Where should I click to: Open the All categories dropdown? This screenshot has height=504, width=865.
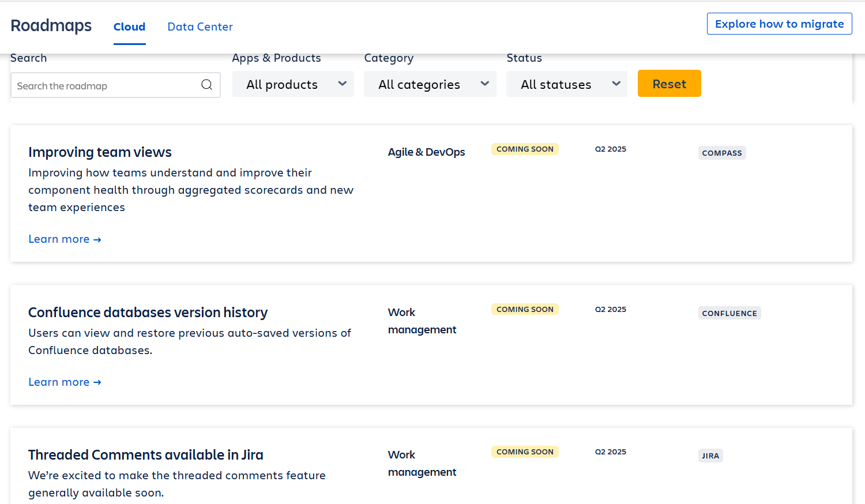pos(430,84)
